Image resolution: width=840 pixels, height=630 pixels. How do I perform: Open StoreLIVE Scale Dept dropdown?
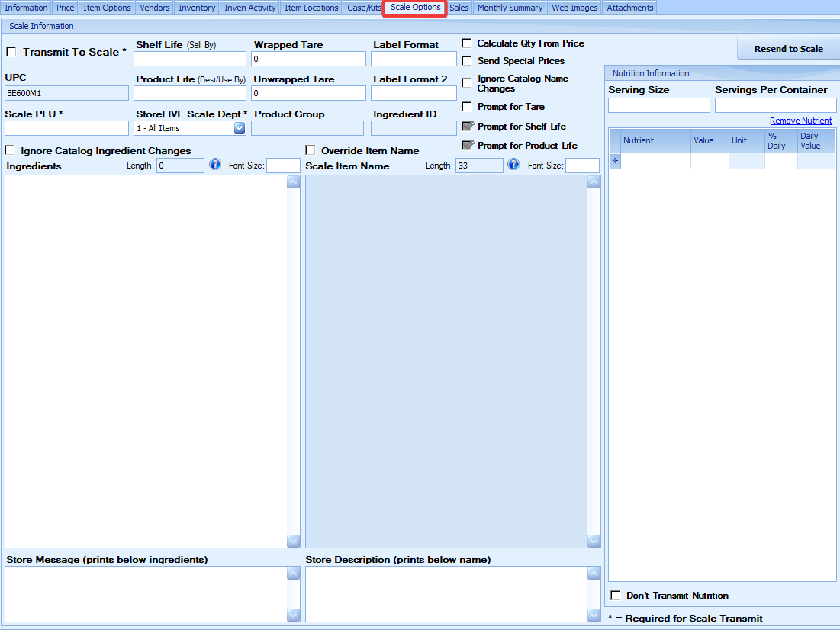pos(240,128)
